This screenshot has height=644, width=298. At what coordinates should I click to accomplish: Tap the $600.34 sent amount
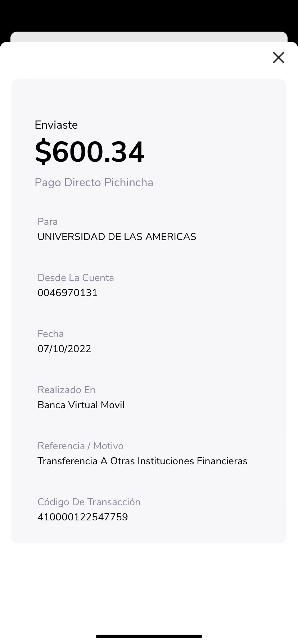(90, 152)
